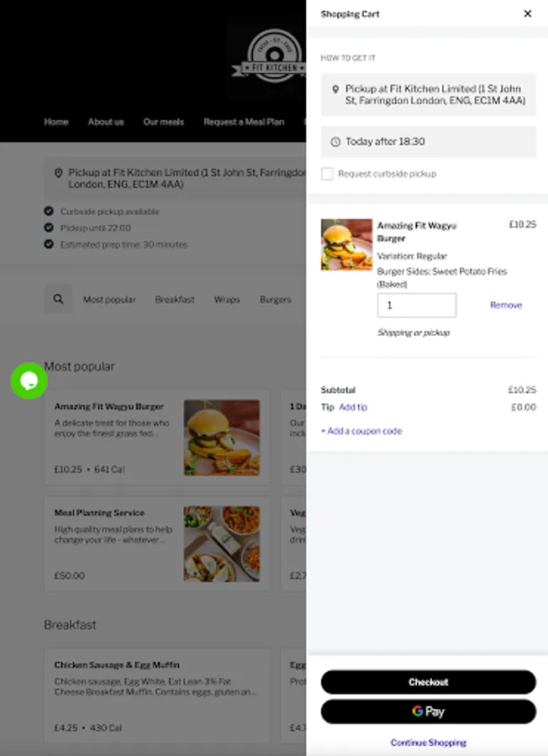This screenshot has height=756, width=548.
Task: Pay with the Google Pay button
Action: tap(429, 711)
